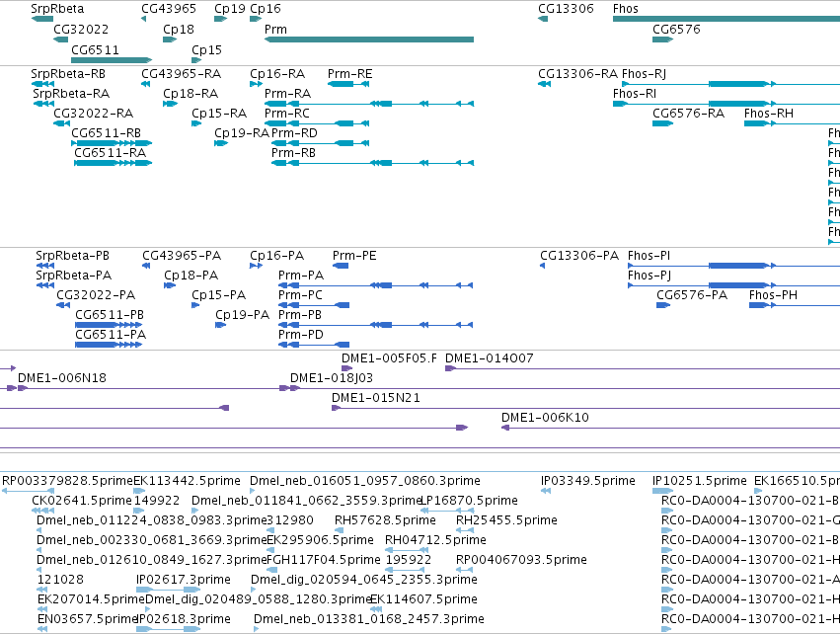The width and height of the screenshot is (840, 634).
Task: Click EST IP03349.5prime
Action: coord(588,481)
